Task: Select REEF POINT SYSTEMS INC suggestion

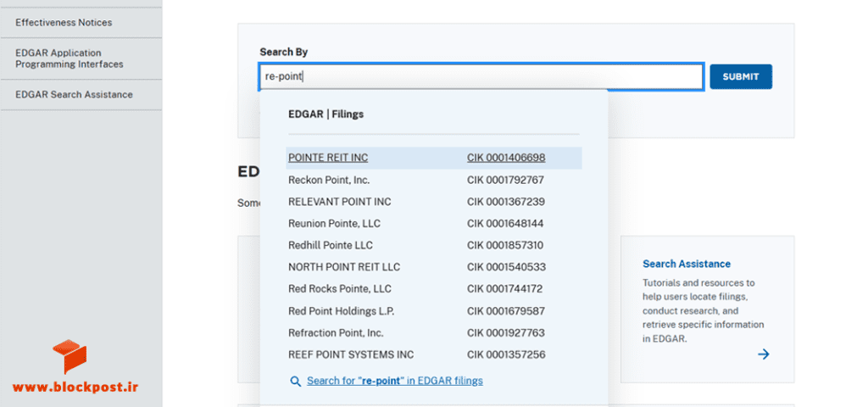Action: point(351,355)
